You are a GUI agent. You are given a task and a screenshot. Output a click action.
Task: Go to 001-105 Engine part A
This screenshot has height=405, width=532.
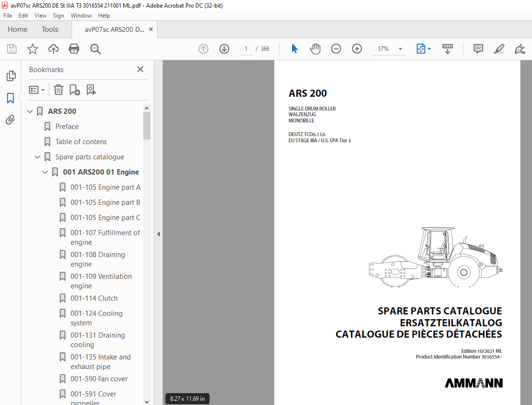[105, 187]
